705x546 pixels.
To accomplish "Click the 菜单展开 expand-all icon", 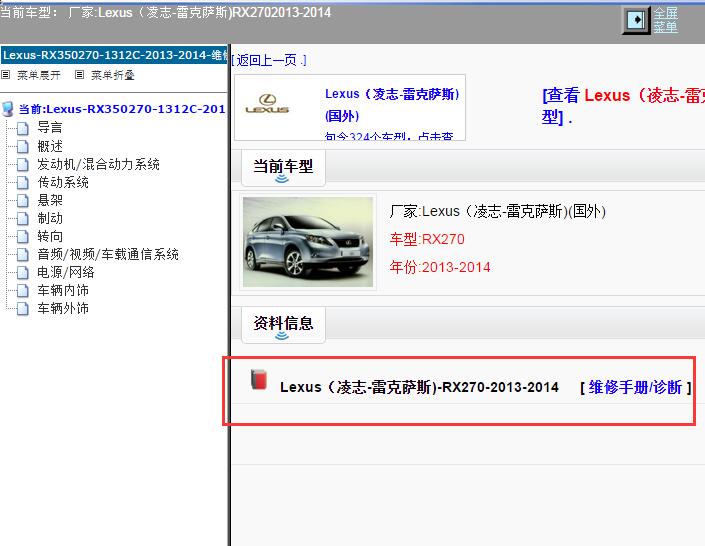I will (x=5, y=75).
